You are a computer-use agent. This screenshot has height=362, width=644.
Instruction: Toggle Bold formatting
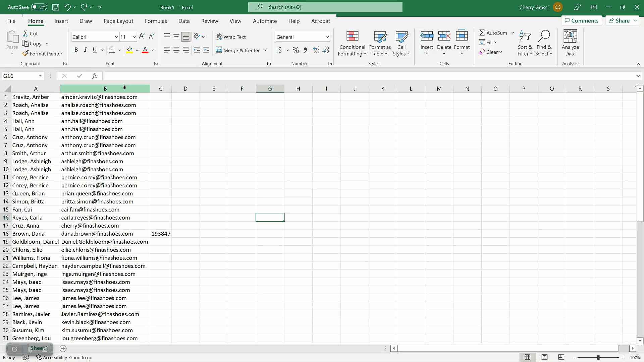pos(76,50)
